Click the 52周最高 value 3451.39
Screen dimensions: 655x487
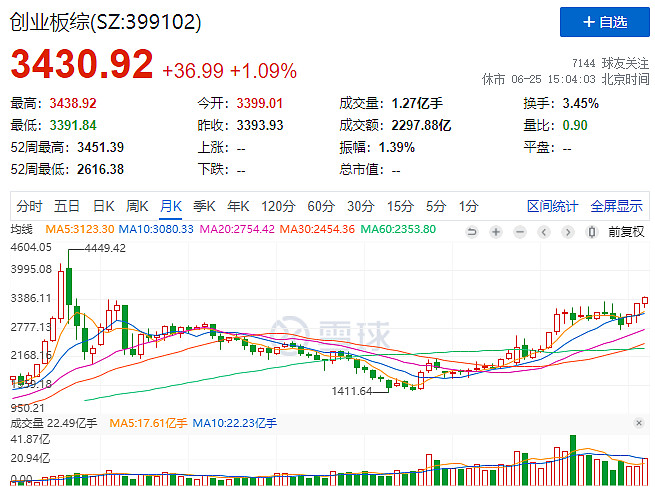[100, 147]
